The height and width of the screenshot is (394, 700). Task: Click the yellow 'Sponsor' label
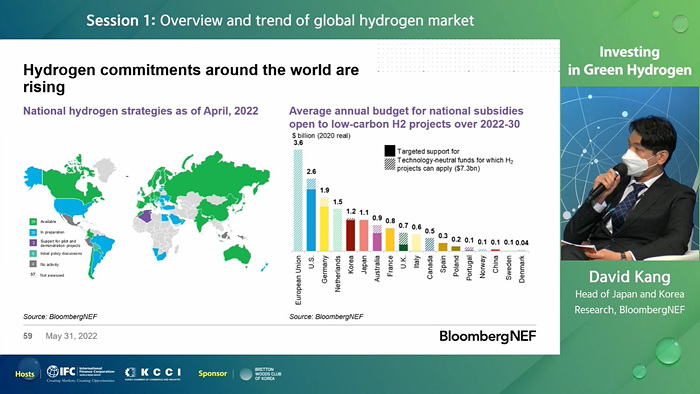212,373
